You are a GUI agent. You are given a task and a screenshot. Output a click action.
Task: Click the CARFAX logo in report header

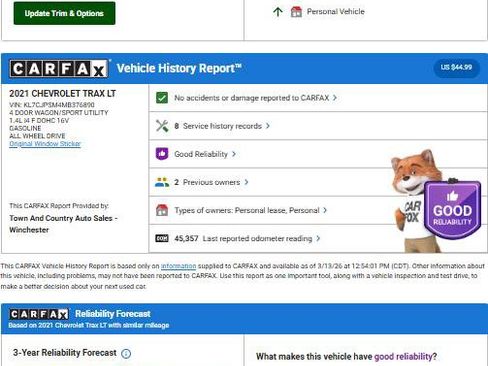coord(59,69)
